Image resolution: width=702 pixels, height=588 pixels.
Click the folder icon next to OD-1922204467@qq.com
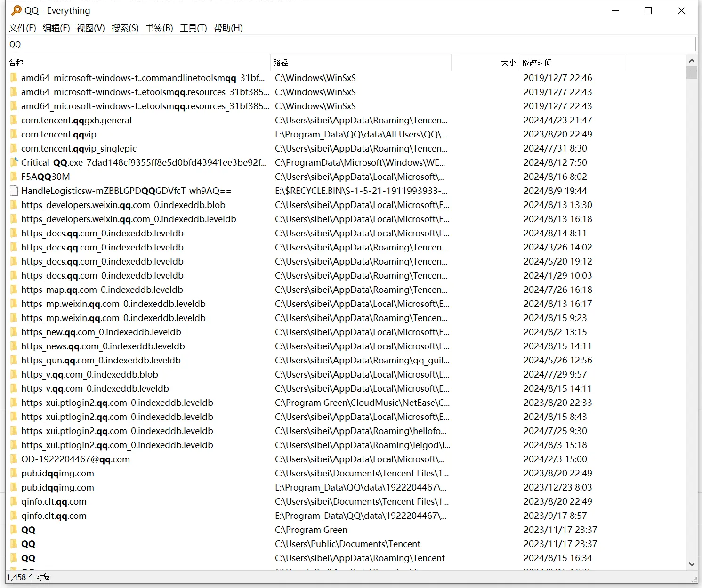click(x=13, y=459)
